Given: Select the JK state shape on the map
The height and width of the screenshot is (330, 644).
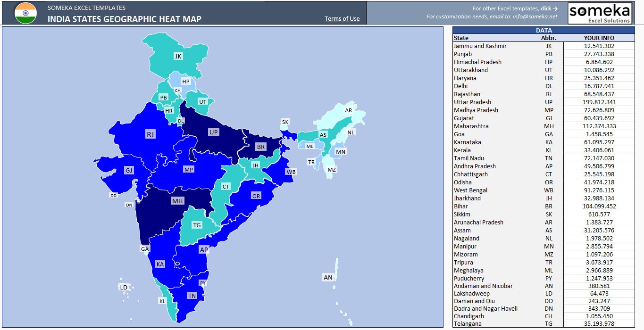Looking at the screenshot, I should (x=178, y=57).
